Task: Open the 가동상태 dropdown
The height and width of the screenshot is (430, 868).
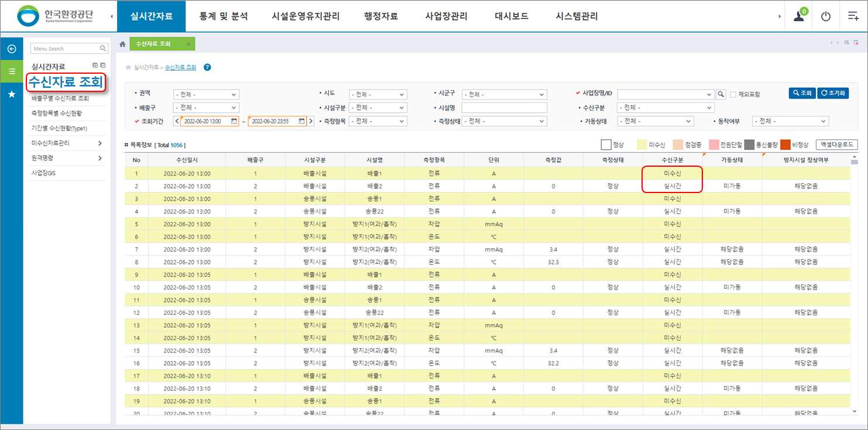Action: 655,121
